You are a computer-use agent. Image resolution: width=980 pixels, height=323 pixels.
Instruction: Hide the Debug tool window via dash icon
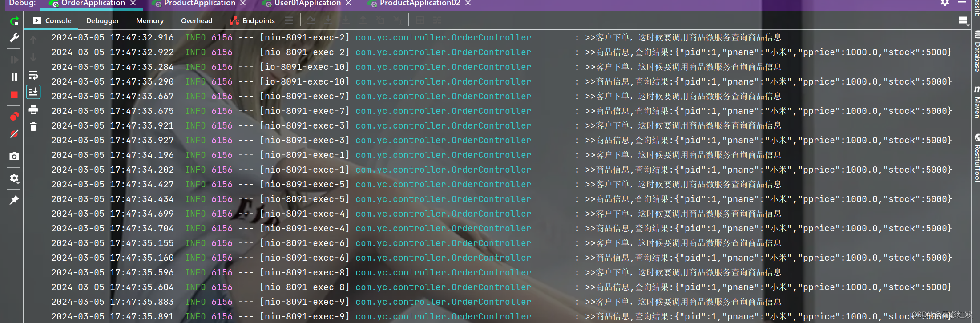point(962,3)
